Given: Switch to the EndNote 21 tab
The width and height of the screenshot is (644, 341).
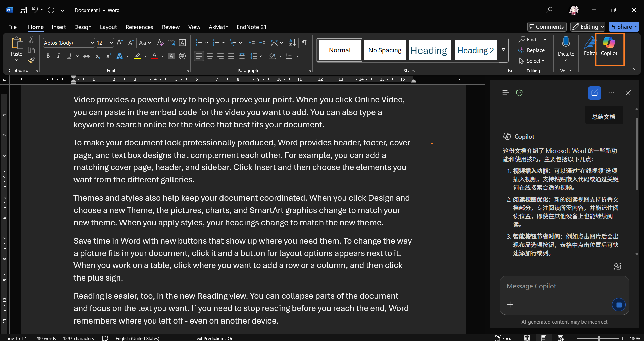Looking at the screenshot, I should (x=251, y=27).
